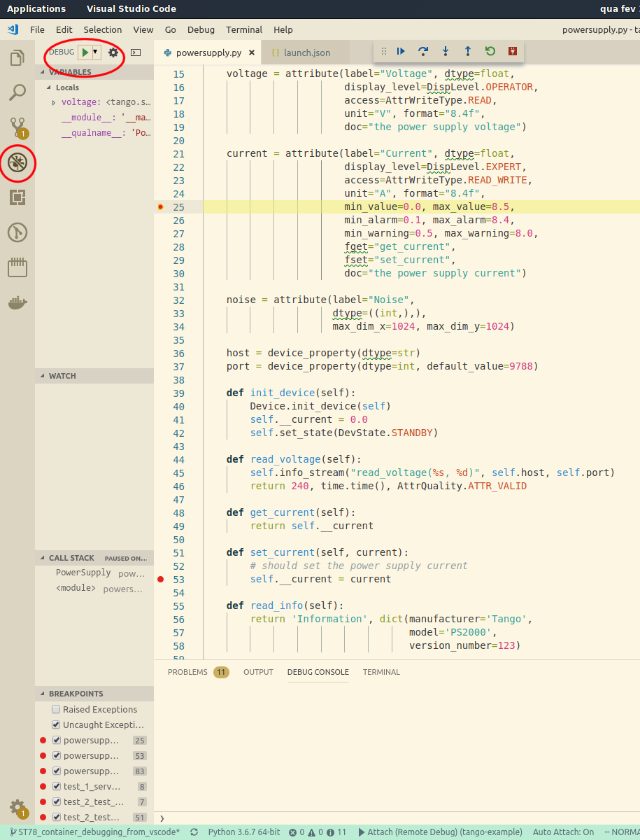Click Python 3.6.7 64-bit interpreter in status bar
The image size is (640, 840).
pos(243,832)
